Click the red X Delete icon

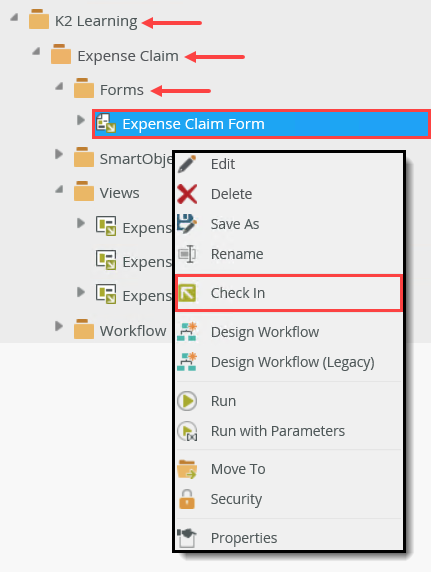[x=187, y=194]
